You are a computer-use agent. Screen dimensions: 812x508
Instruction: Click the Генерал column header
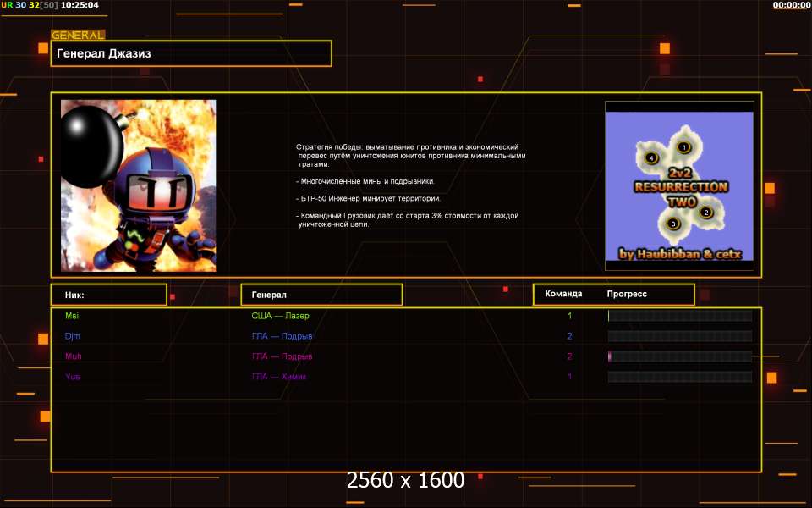tap(321, 295)
